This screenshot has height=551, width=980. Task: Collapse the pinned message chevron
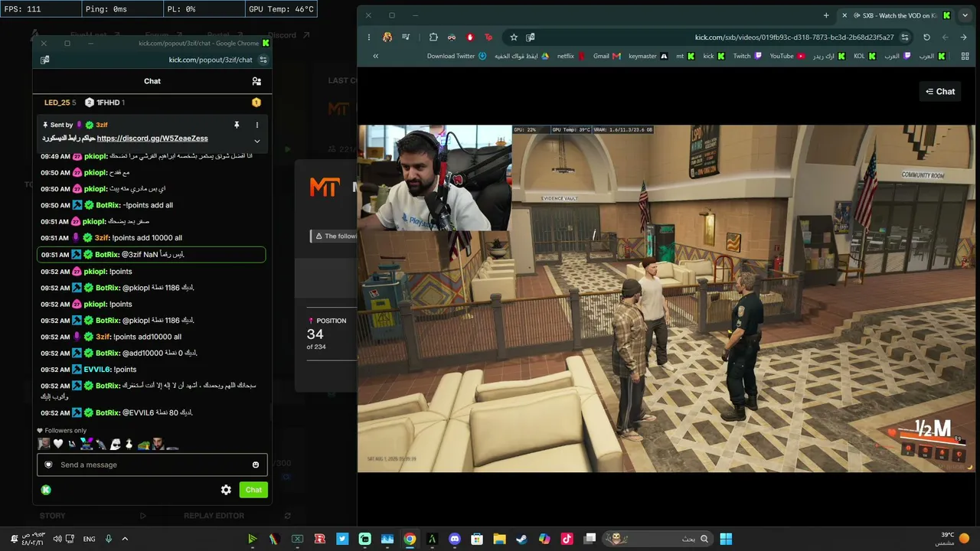(257, 141)
